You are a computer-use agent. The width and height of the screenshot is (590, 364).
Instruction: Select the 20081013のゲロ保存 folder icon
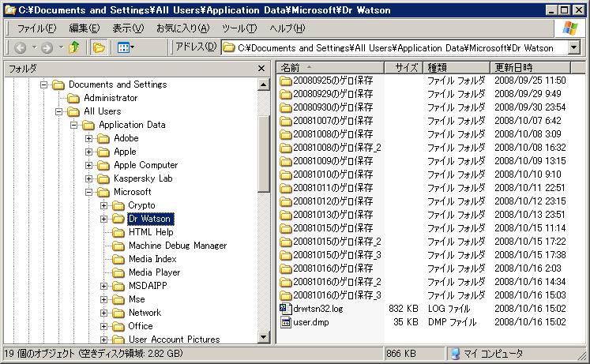286,215
